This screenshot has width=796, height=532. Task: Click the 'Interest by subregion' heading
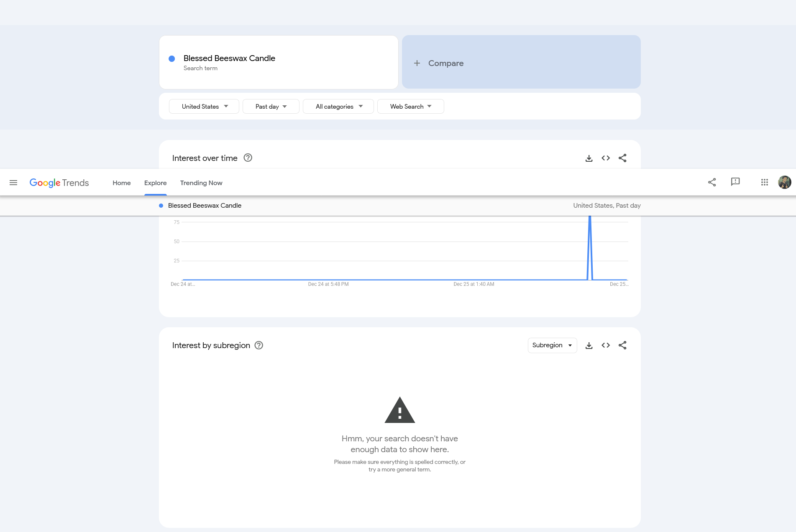[x=211, y=345]
